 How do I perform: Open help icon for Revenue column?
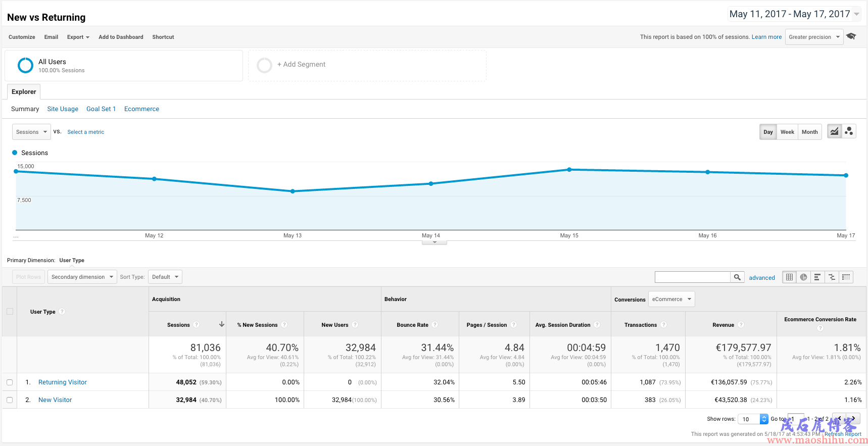[741, 325]
